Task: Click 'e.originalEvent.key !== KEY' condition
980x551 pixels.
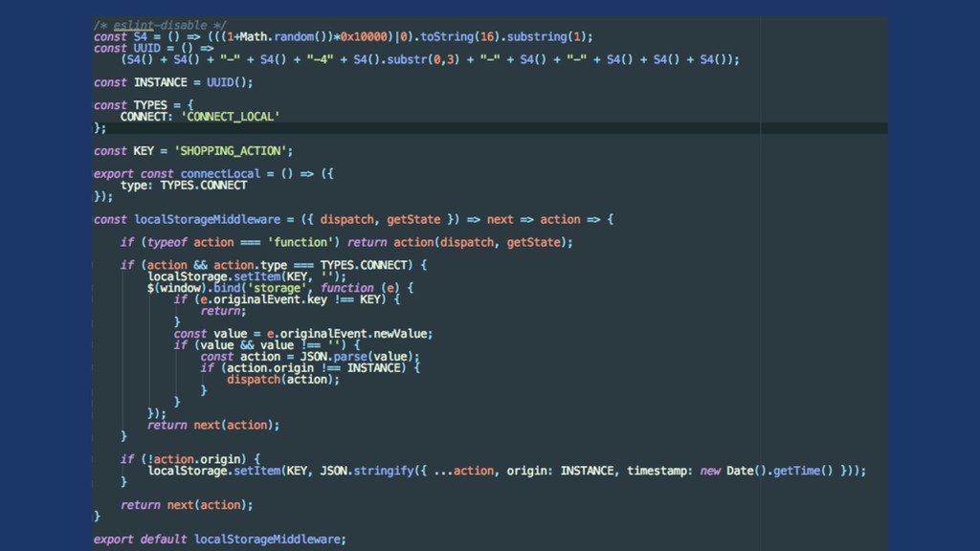Action: click(x=291, y=299)
